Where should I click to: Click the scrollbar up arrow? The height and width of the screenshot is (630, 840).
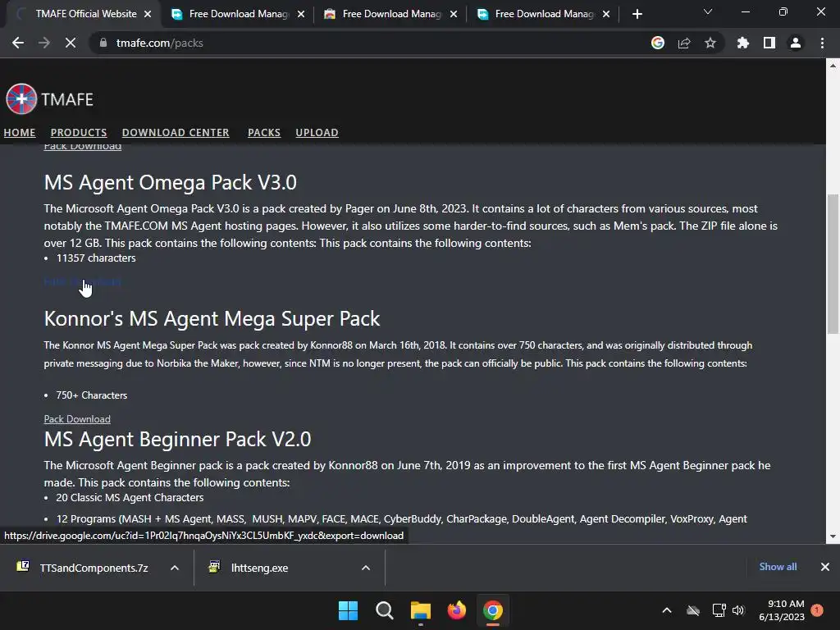(x=833, y=66)
